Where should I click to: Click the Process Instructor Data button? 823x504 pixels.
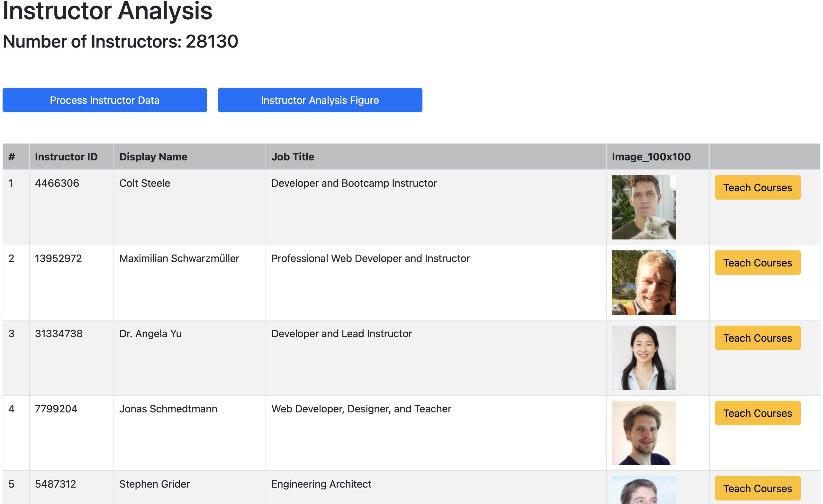click(104, 100)
